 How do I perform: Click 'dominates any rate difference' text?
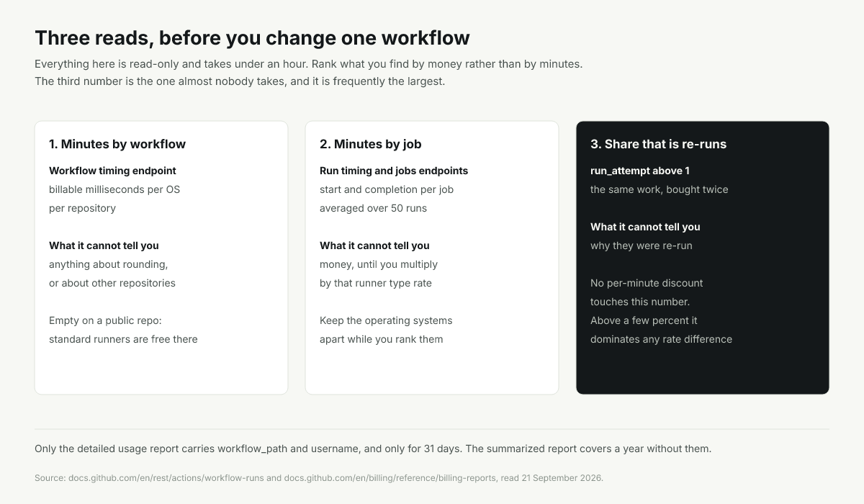click(661, 339)
